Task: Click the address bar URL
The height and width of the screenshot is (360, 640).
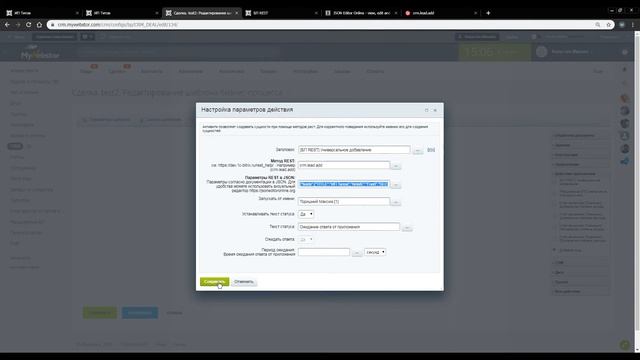Action: tap(118, 25)
